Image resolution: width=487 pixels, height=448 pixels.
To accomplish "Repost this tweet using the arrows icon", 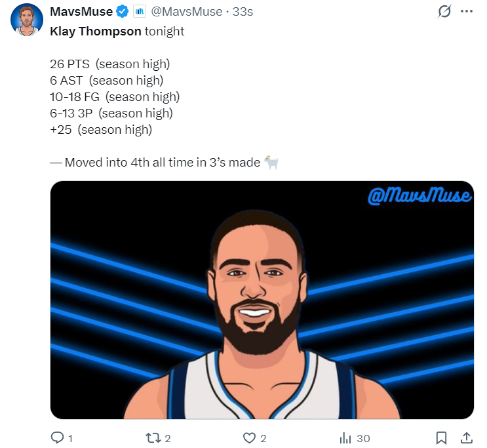I will coord(152,438).
